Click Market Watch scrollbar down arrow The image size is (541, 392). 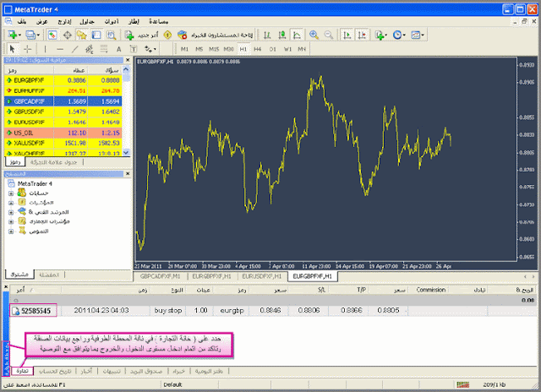coord(126,152)
